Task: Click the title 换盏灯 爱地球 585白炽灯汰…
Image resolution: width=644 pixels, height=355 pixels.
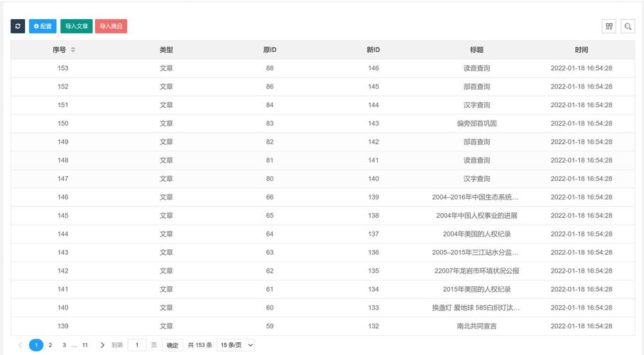Action: 476,307
